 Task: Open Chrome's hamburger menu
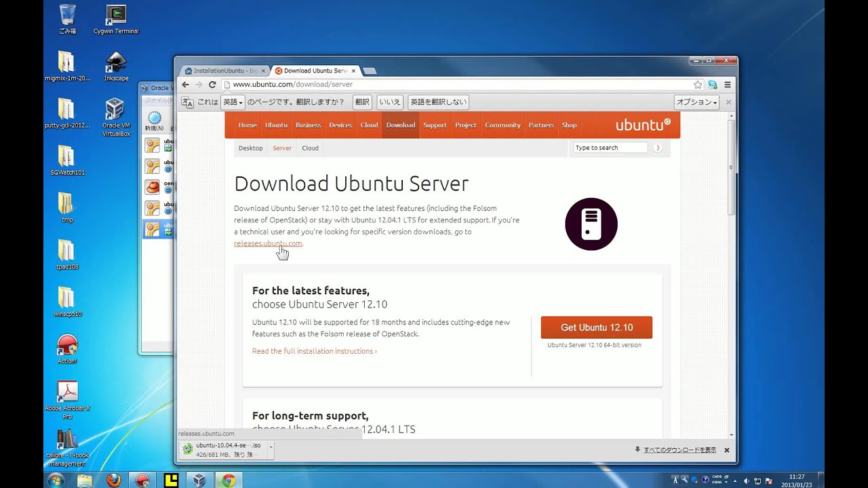pyautogui.click(x=728, y=85)
